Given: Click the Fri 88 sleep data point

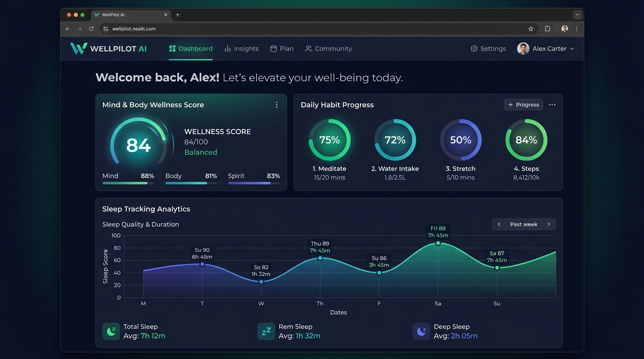Looking at the screenshot, I should (438, 243).
